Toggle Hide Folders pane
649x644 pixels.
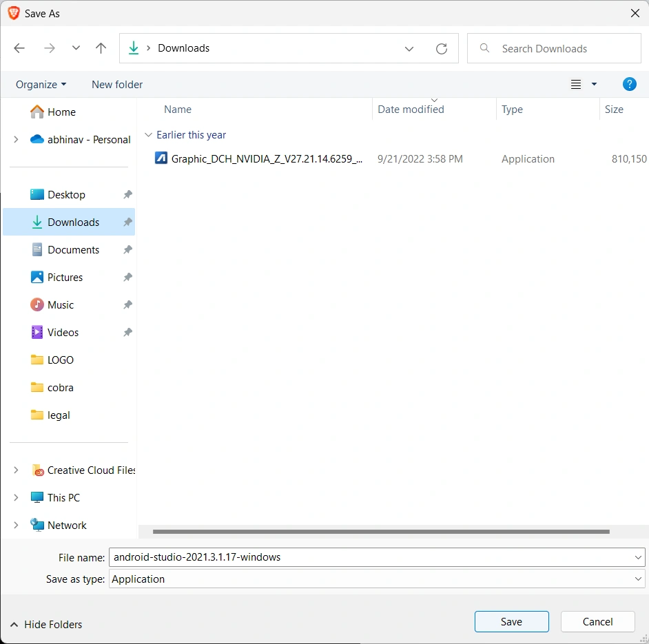[x=46, y=624]
